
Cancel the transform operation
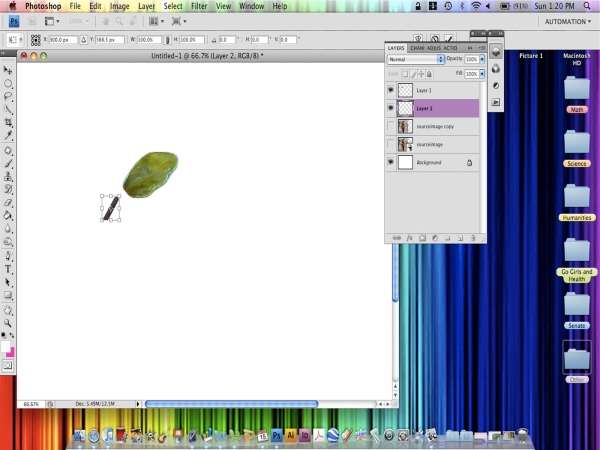tap(435, 39)
